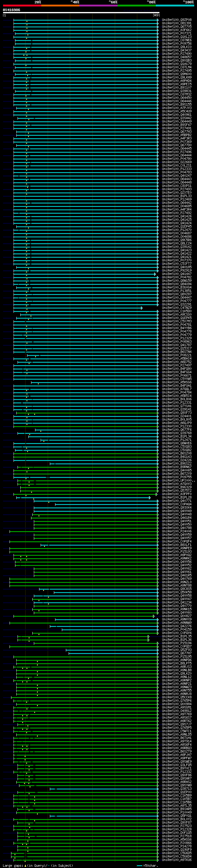Select UniRef100_B9G329 label
The height and width of the screenshot is (868, 197).
tap(177, 487)
